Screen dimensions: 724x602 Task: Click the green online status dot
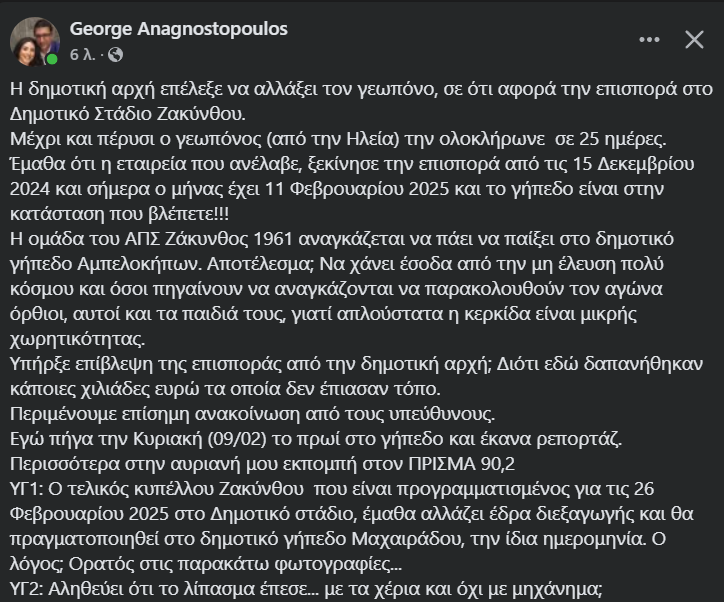[52, 59]
